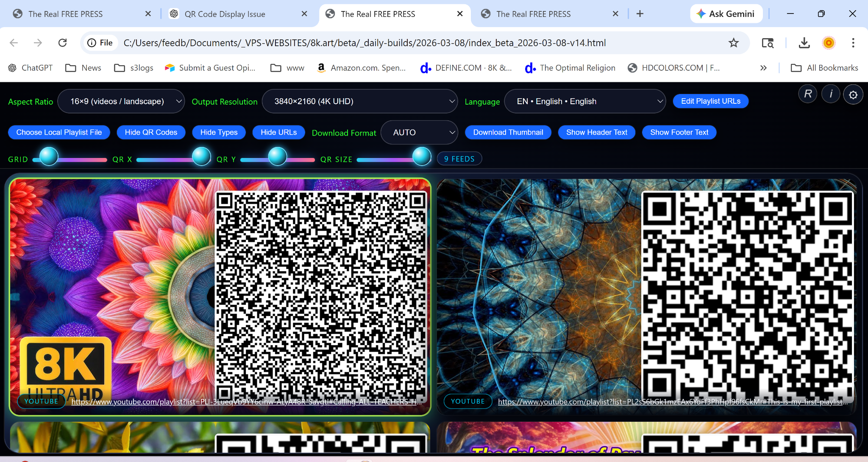Open the Chrome three-dot menu
Image resolution: width=868 pixels, height=462 pixels.
pyautogui.click(x=853, y=43)
